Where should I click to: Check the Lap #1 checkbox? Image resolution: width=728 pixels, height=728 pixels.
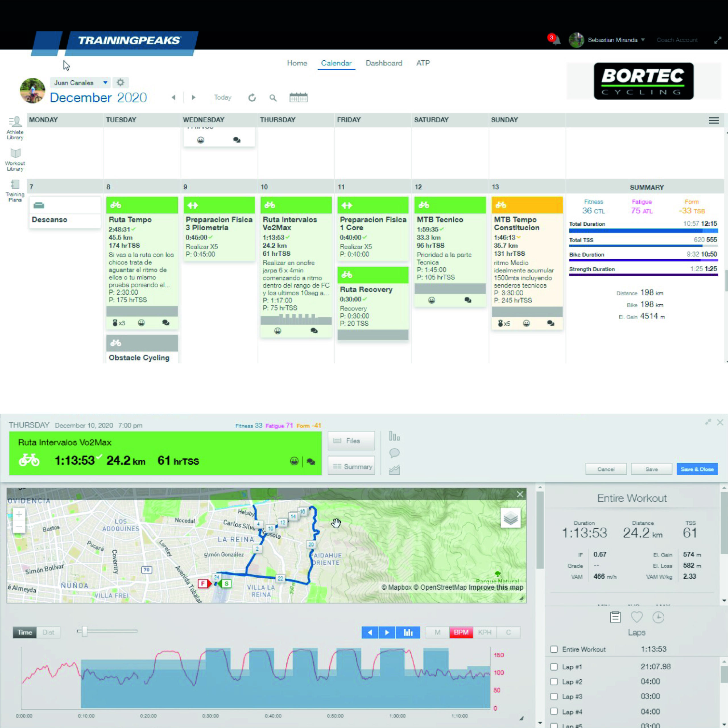554,667
